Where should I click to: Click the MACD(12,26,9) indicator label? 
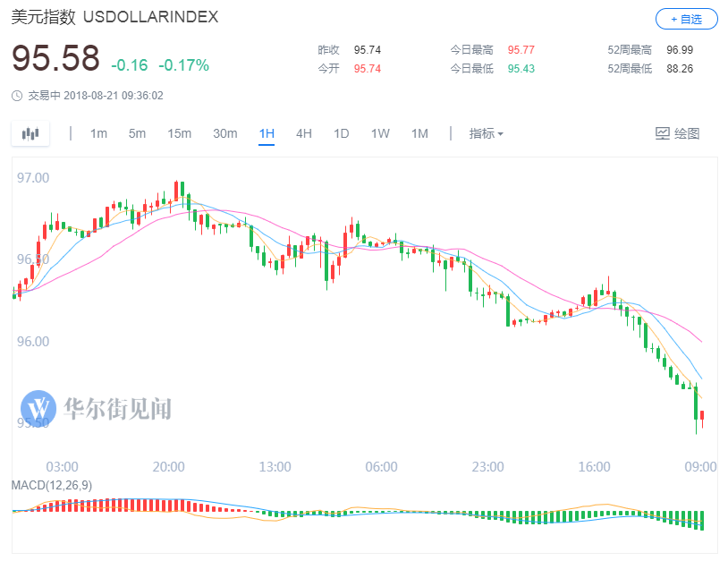coord(52,485)
